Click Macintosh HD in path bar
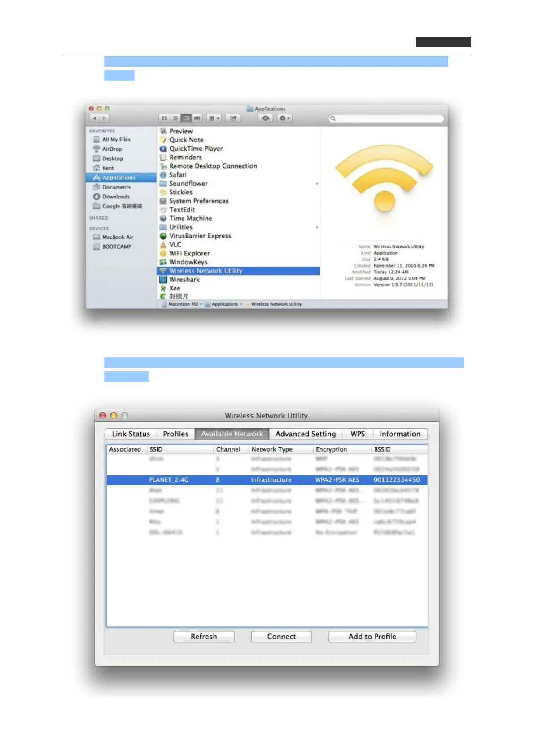The width and height of the screenshot is (534, 756). click(x=180, y=304)
